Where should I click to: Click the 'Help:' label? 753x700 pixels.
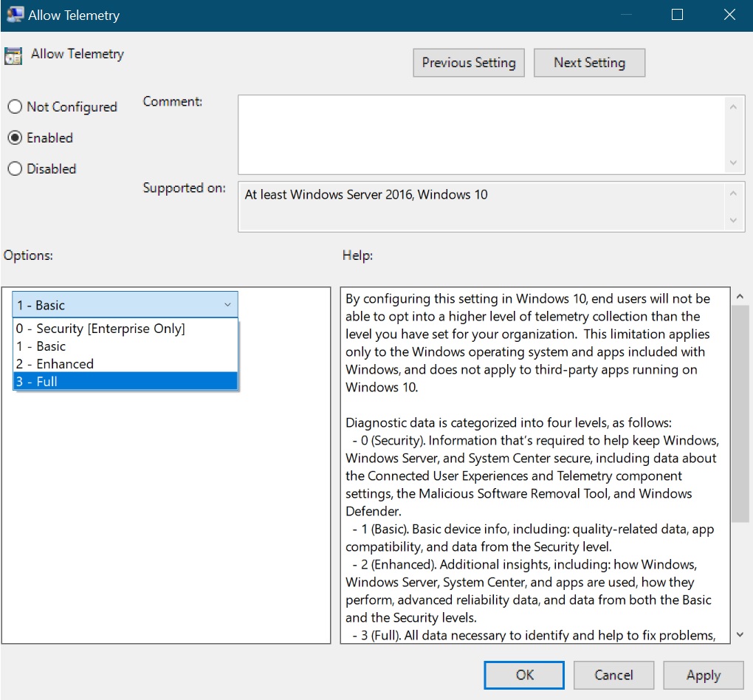tap(357, 255)
